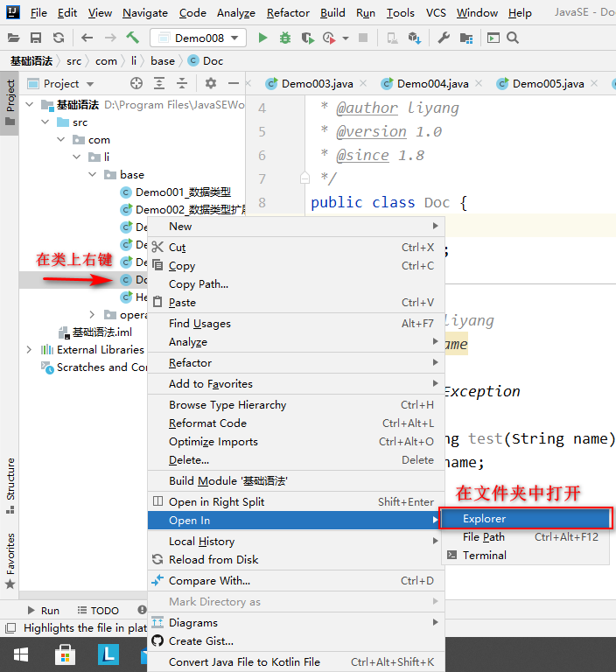Toggle the Structure side tool window
Screen dimensions: 616x672
pos(10,486)
